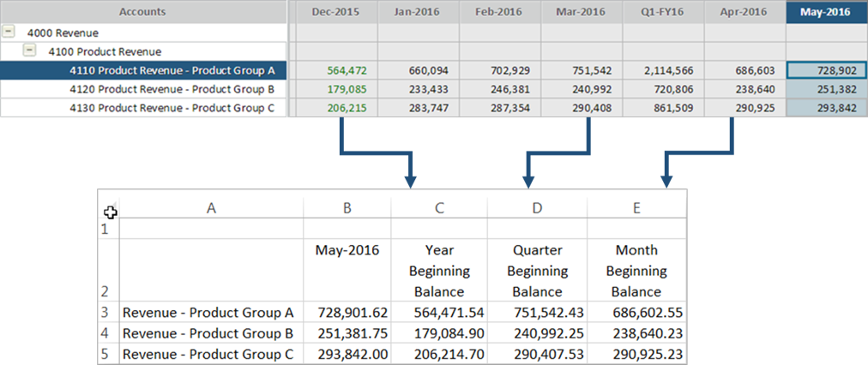The image size is (868, 365).
Task: Click spreadsheet cell 564,471.54
Action: 439,313
